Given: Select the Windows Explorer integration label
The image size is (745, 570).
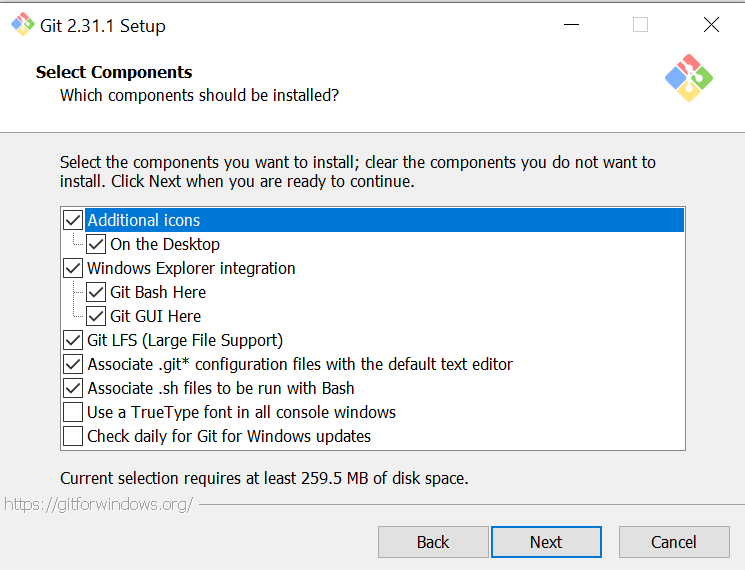Looking at the screenshot, I should (x=191, y=268).
